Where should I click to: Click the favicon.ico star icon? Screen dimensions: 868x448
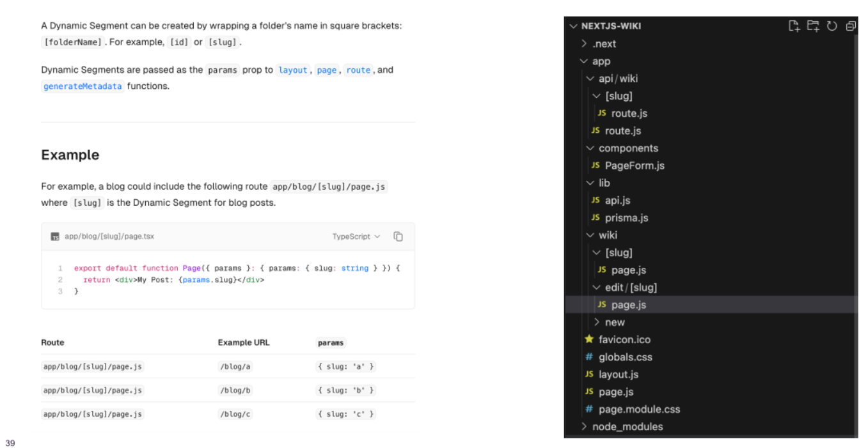point(589,339)
